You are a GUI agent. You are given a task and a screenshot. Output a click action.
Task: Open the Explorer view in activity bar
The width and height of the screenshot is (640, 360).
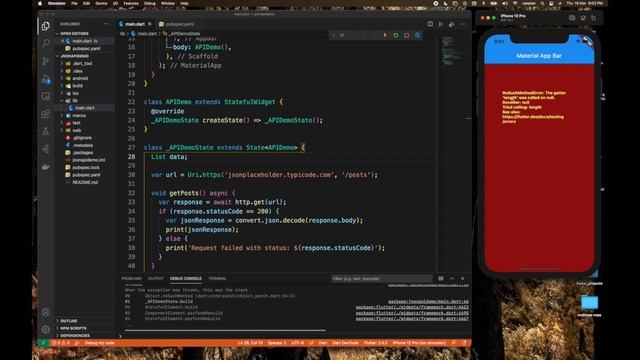tap(46, 26)
